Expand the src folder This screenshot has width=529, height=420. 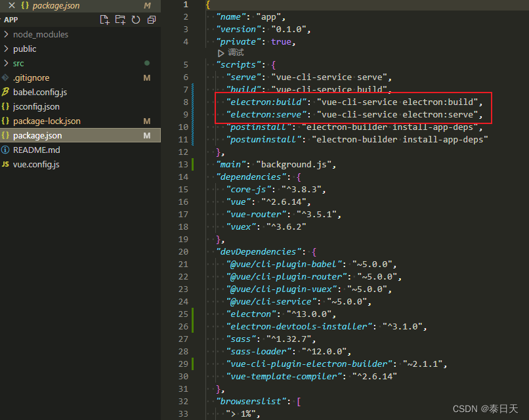pyautogui.click(x=20, y=63)
